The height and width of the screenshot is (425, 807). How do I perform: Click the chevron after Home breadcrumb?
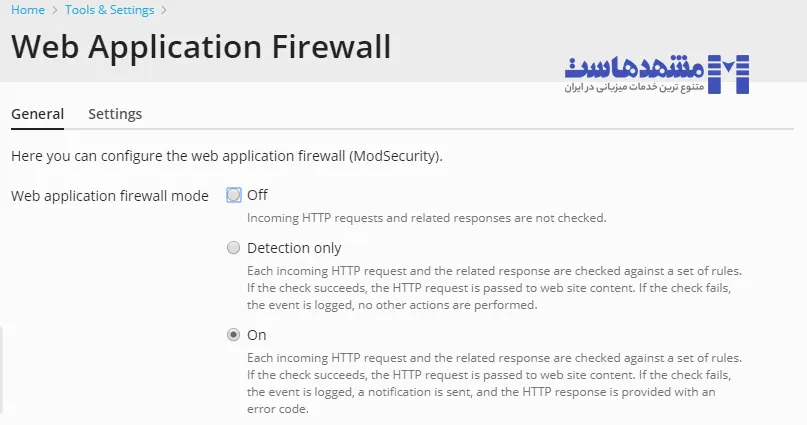point(54,10)
